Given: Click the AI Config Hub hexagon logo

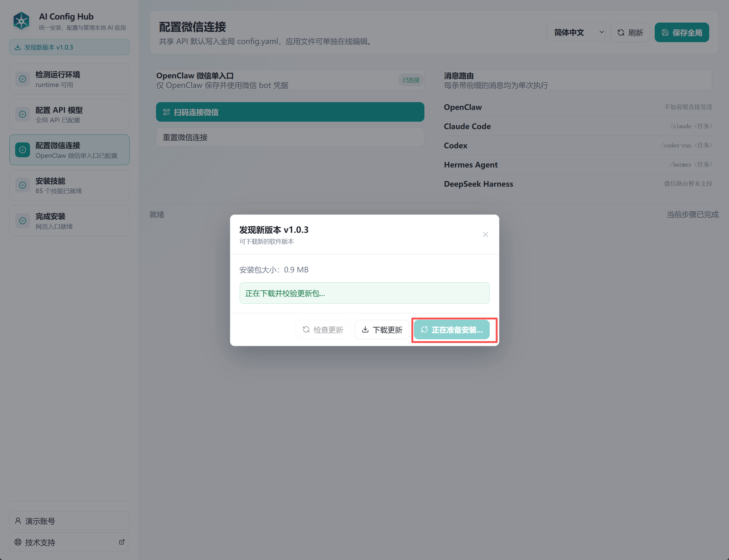Looking at the screenshot, I should coord(21,21).
